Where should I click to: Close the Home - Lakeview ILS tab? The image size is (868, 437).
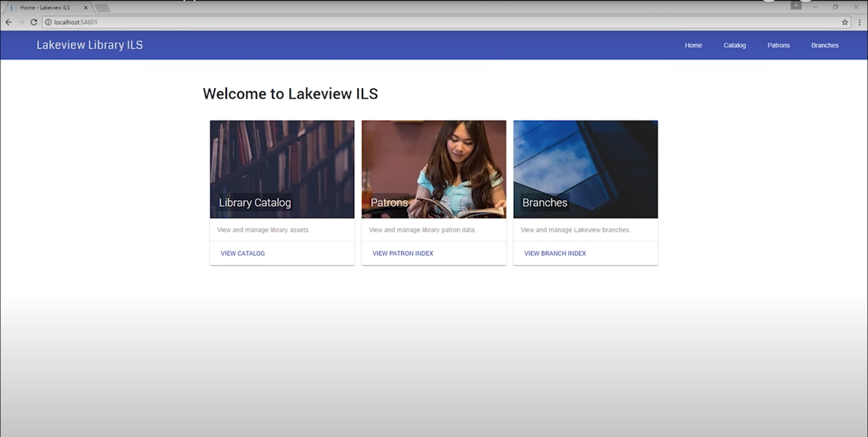86,7
